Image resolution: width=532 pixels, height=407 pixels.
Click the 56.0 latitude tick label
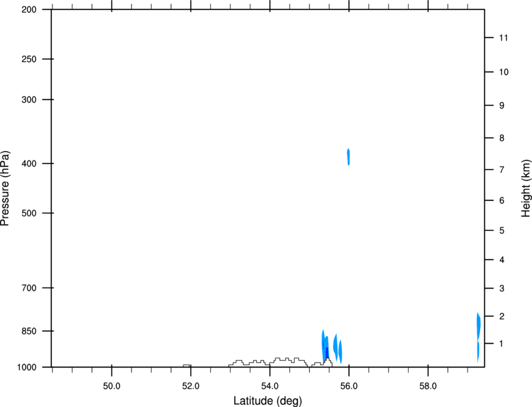[x=349, y=386]
